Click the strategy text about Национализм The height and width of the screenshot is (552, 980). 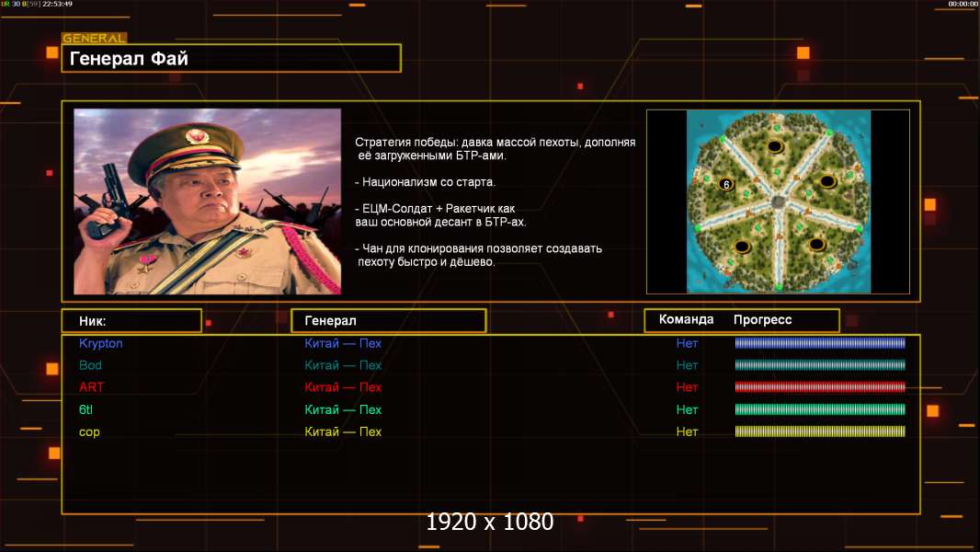click(x=425, y=182)
